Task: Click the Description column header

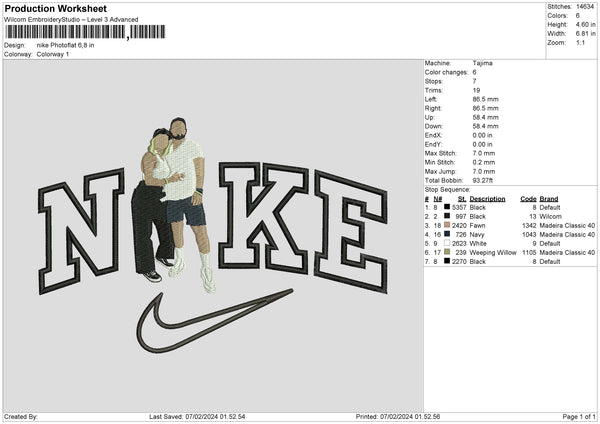Action: click(488, 199)
